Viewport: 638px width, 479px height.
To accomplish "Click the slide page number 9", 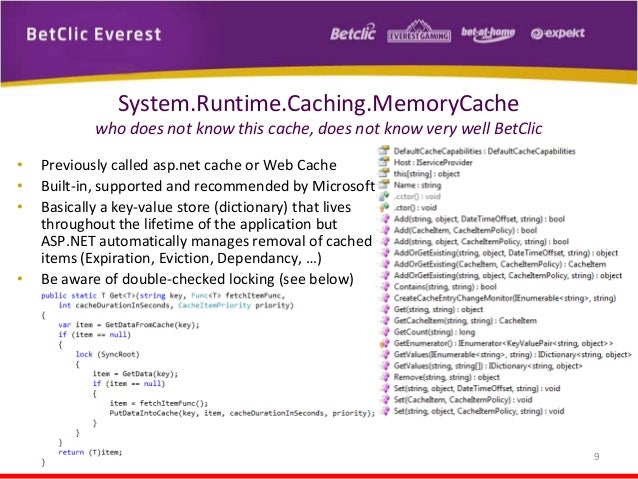I will click(596, 457).
